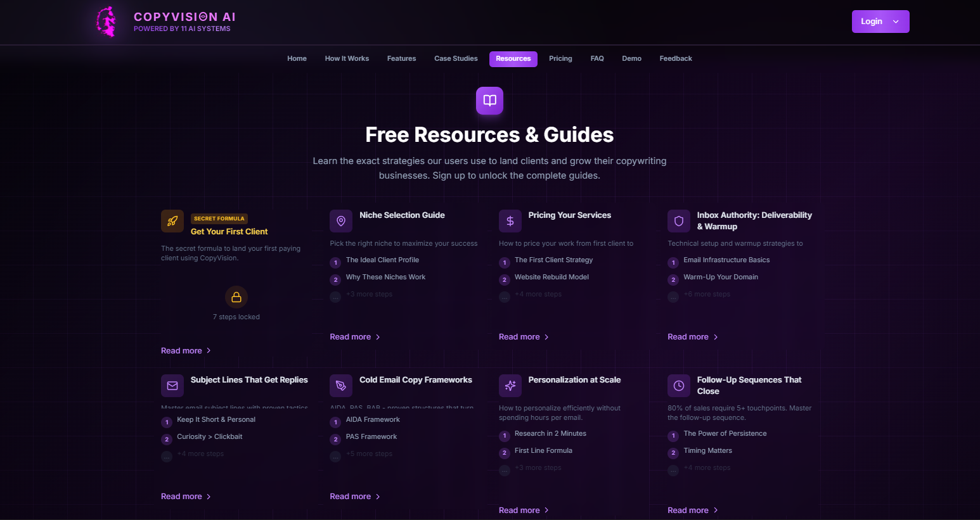
Task: Click the shield icon for Inbox Authority
Action: [679, 221]
